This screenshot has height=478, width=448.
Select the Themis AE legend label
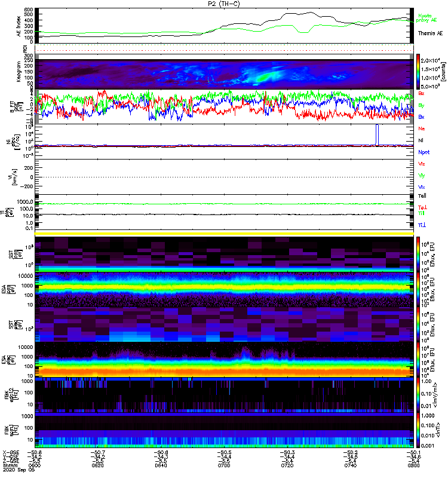click(x=430, y=33)
